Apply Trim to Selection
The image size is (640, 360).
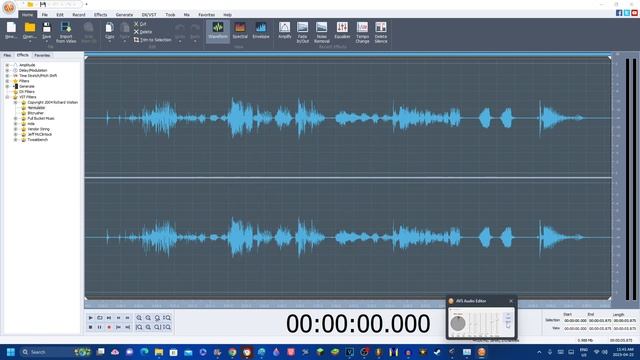pyautogui.click(x=152, y=40)
